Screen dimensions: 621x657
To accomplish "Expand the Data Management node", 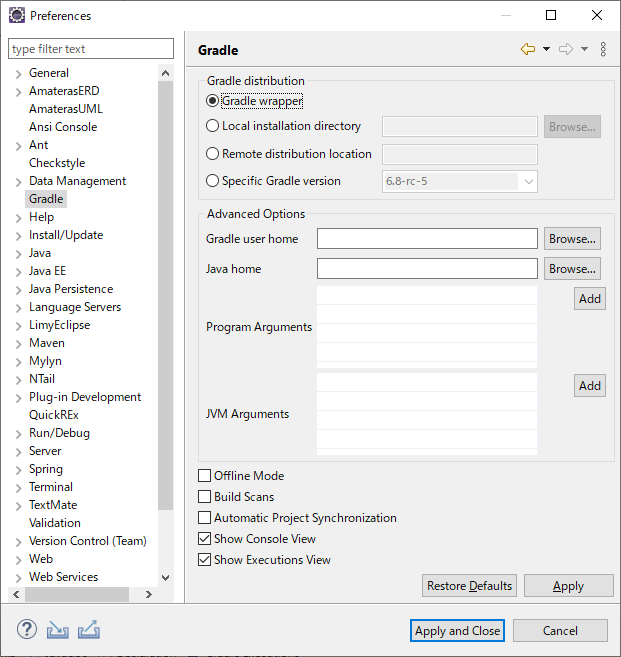I will (18, 182).
